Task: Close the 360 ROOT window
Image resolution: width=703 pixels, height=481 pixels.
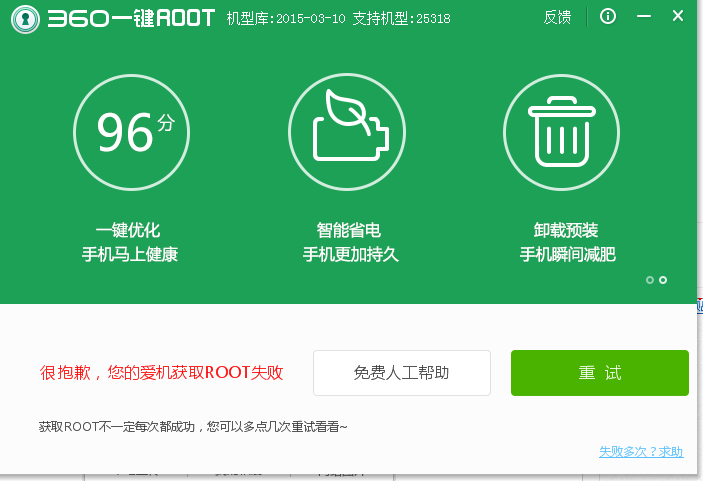Action: click(678, 16)
